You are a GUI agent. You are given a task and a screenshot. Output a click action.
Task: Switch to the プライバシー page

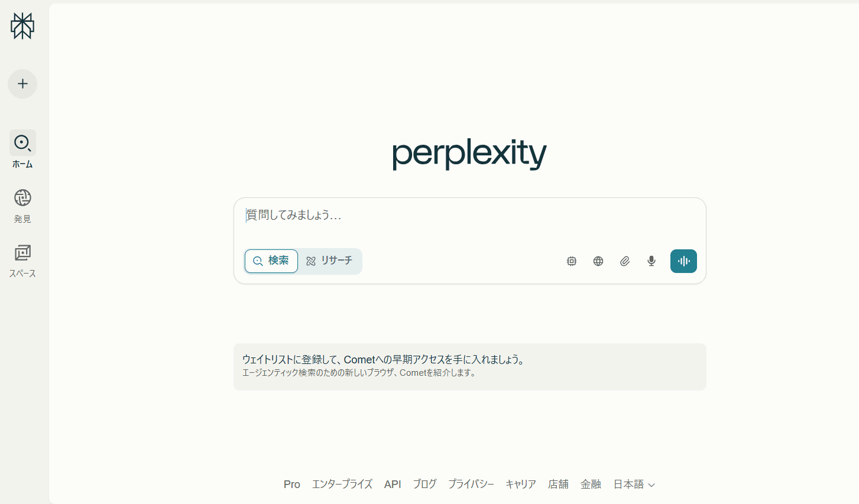[x=471, y=484]
